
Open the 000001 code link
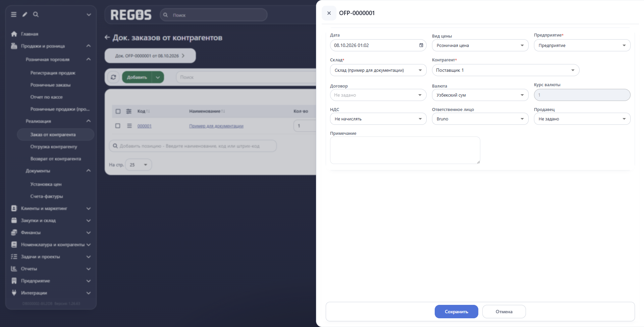coord(145,126)
